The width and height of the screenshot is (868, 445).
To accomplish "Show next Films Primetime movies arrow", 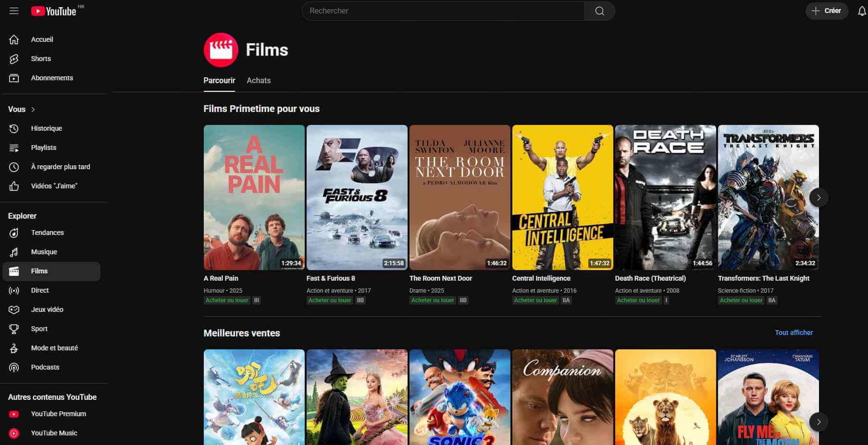I will tap(818, 198).
